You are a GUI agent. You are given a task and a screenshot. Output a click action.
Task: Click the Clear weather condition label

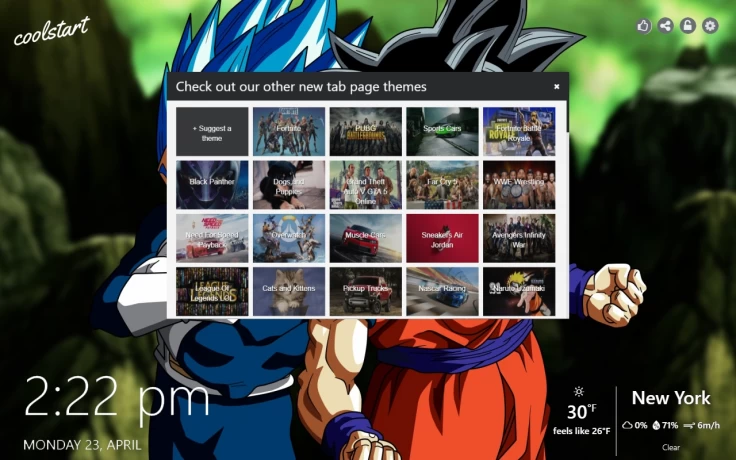point(671,447)
